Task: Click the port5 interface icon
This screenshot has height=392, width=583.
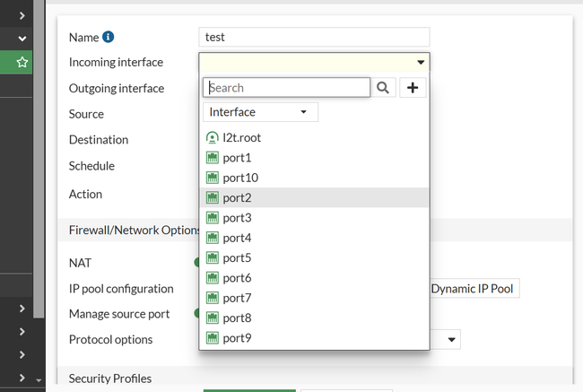Action: 213,258
